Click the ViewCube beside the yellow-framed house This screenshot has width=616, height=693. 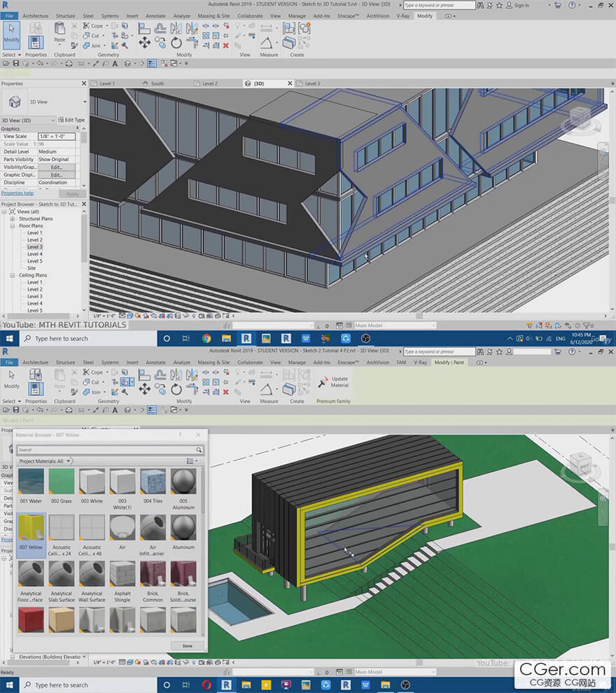[x=582, y=464]
